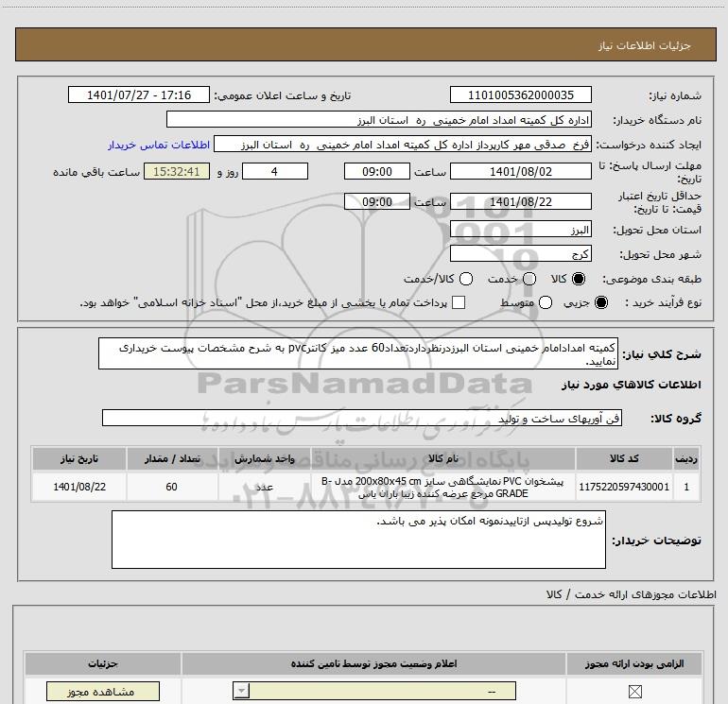Tick the Islamic treasury documents payment checkbox
The width and height of the screenshot is (728, 704).
pyautogui.click(x=459, y=302)
